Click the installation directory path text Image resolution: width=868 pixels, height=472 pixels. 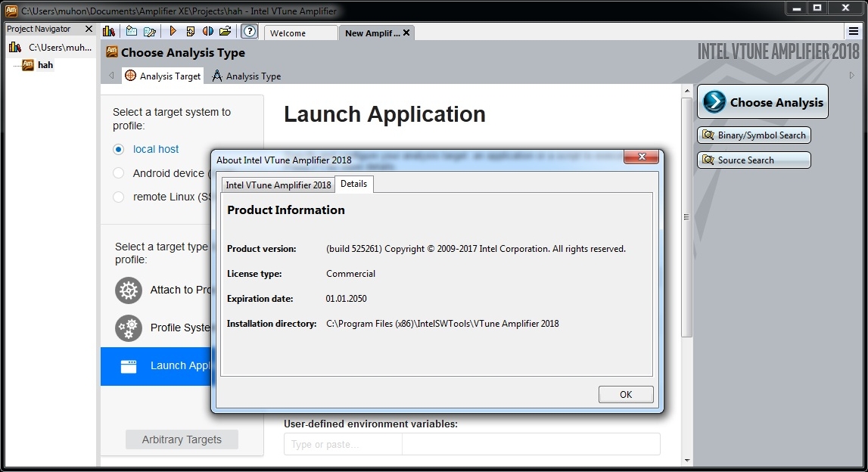click(442, 324)
